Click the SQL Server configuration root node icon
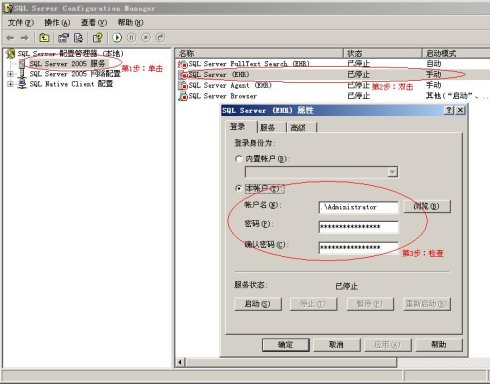 tap(11, 53)
